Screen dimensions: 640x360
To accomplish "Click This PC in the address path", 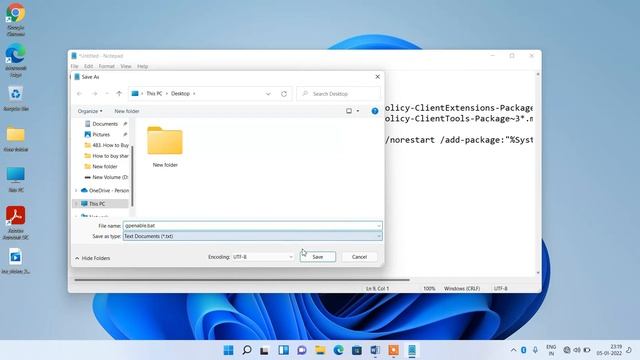I will (x=154, y=94).
